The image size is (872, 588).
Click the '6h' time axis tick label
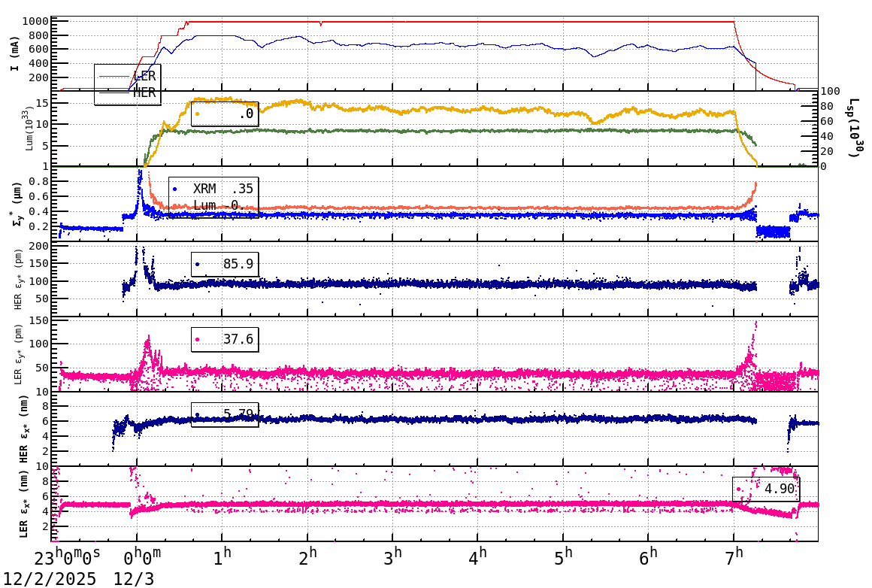[x=649, y=558]
